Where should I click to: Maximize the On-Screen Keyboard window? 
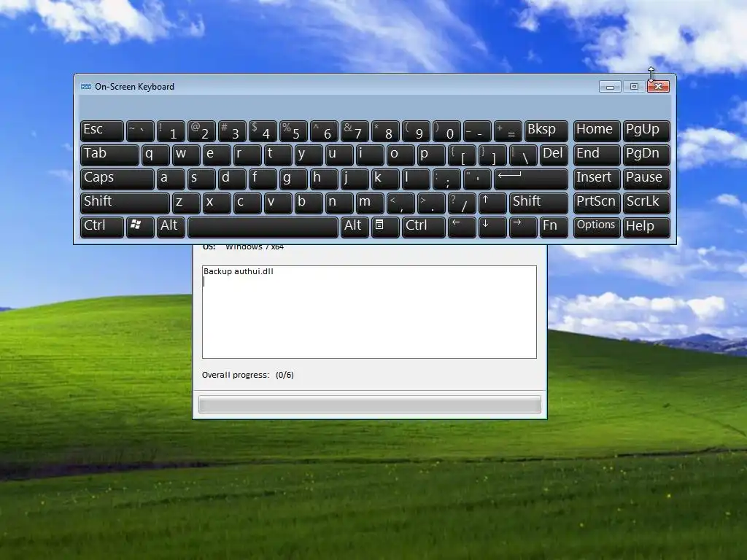pyautogui.click(x=634, y=87)
